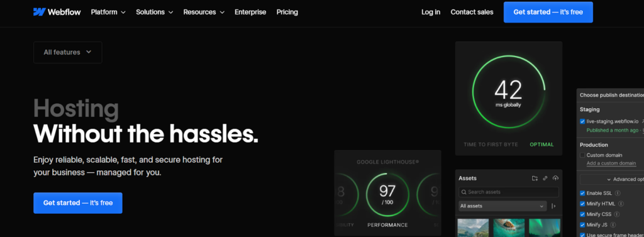Click the Without the hassles headline
The width and height of the screenshot is (644, 237).
[x=146, y=133]
